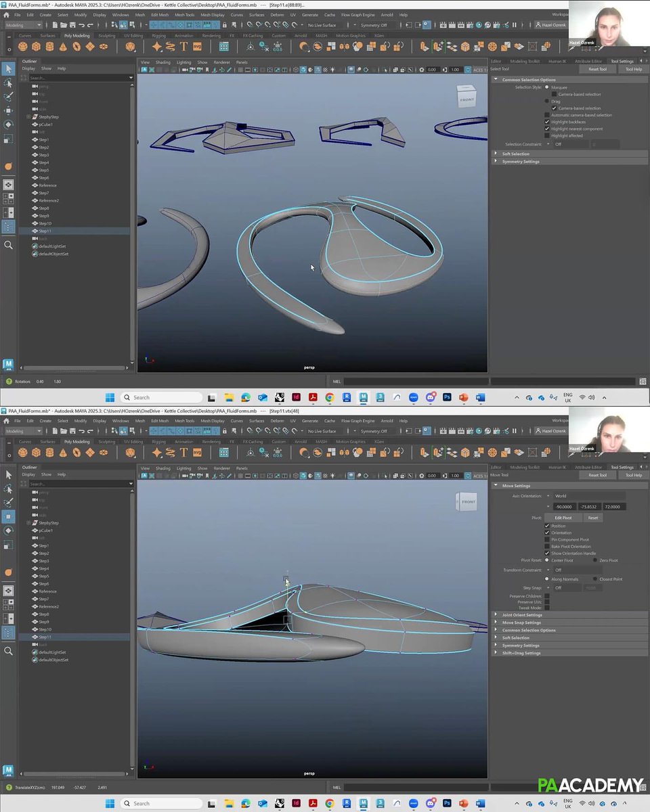The width and height of the screenshot is (650, 812).
Task: Open Selection Constraint Off dropdown in Select Tool settings
Action: point(569,144)
